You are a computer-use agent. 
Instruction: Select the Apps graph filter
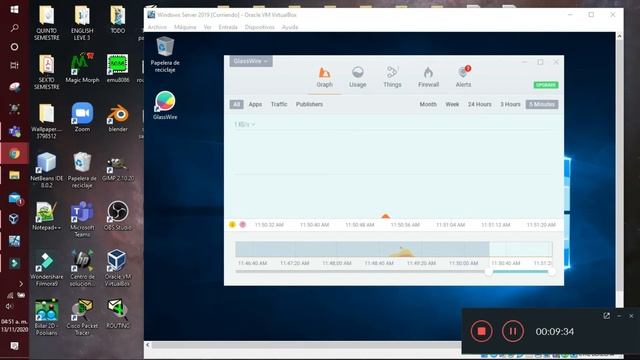[x=255, y=104]
